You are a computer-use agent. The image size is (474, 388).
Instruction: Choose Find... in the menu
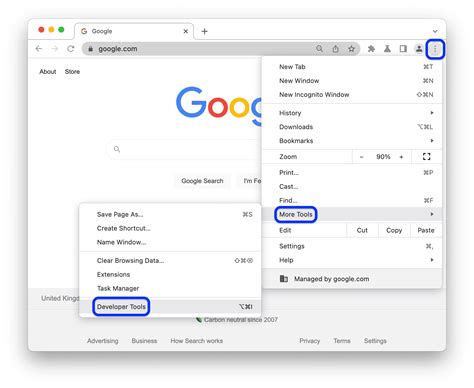pos(352,200)
